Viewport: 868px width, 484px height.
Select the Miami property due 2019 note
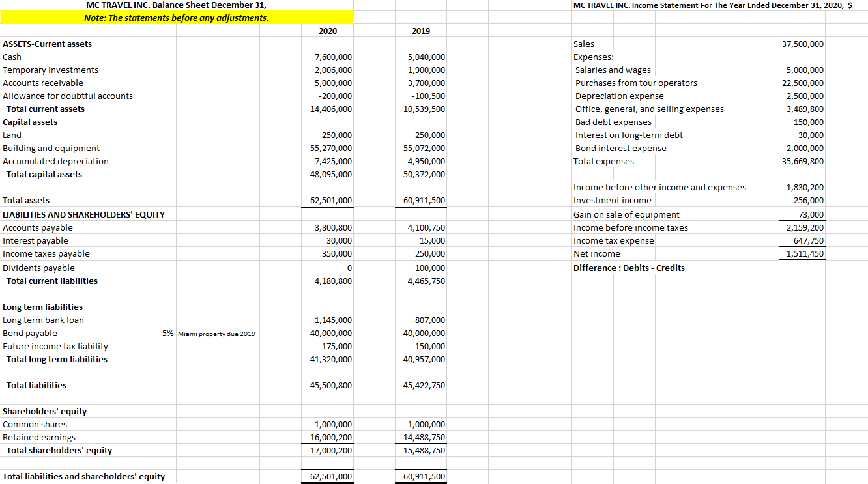click(x=215, y=333)
